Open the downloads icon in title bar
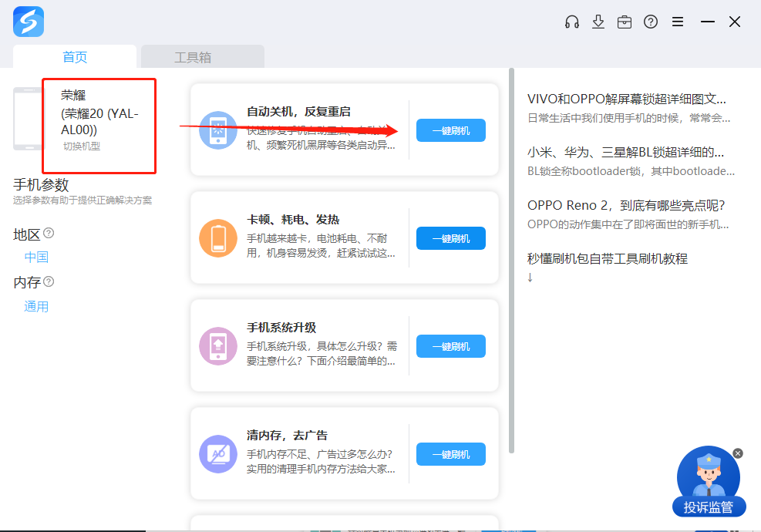Image resolution: width=761 pixels, height=532 pixels. click(x=598, y=22)
